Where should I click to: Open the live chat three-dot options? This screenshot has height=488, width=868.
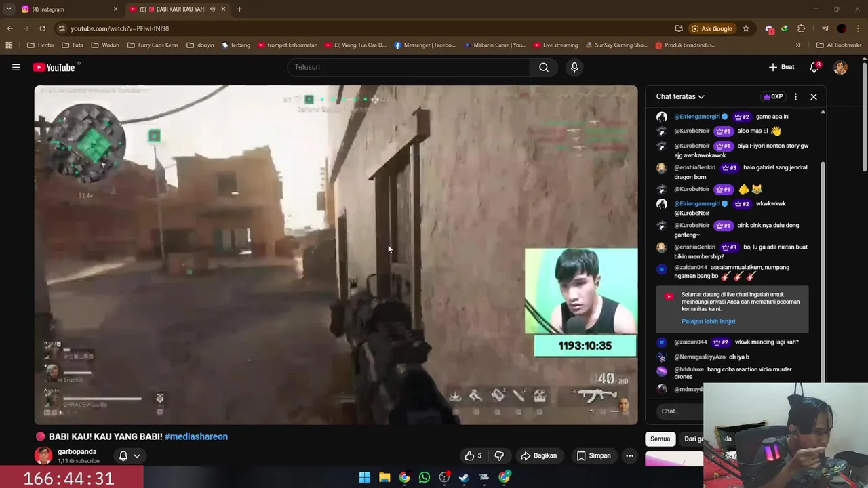point(795,96)
